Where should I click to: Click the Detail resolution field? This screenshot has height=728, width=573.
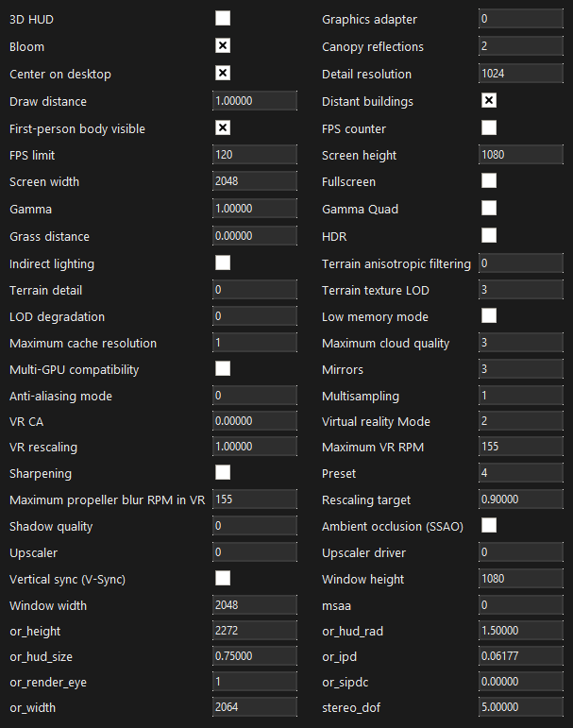coord(521,74)
